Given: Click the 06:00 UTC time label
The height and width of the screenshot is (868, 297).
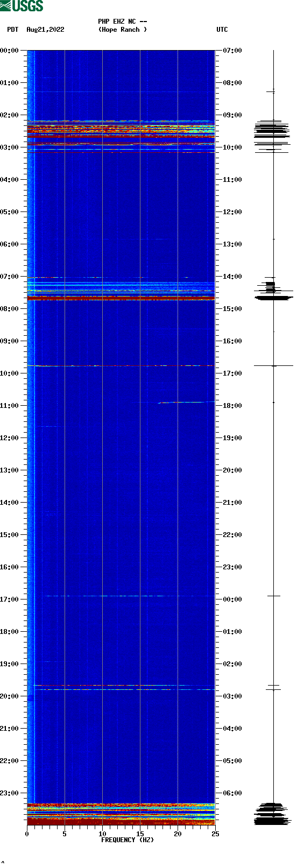Looking at the screenshot, I should [232, 793].
